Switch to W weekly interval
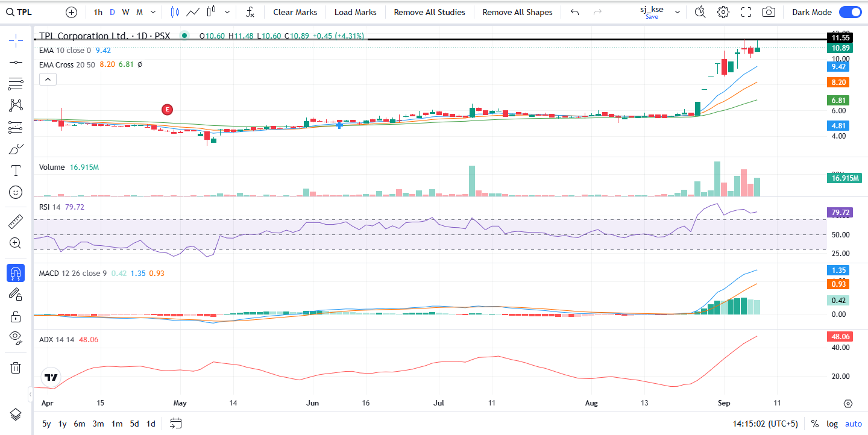 (125, 12)
